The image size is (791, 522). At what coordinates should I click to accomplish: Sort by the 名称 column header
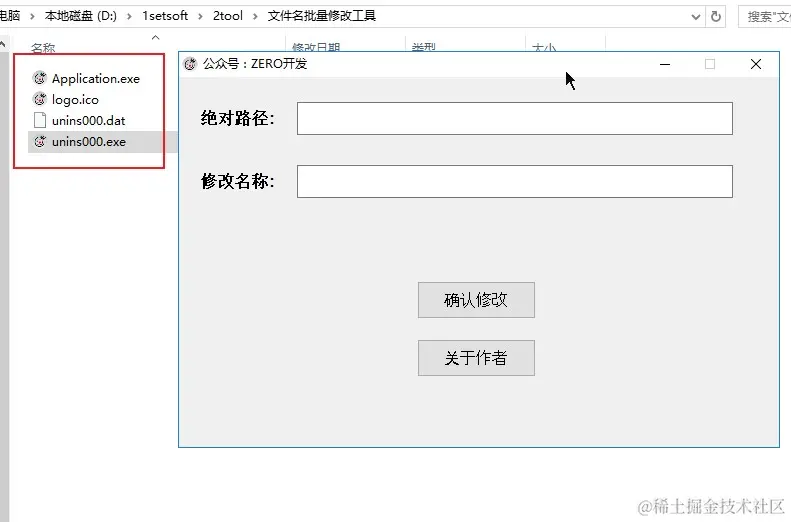tap(43, 48)
